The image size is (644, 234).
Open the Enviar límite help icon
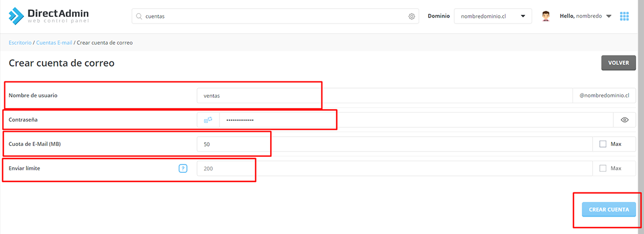pos(183,168)
